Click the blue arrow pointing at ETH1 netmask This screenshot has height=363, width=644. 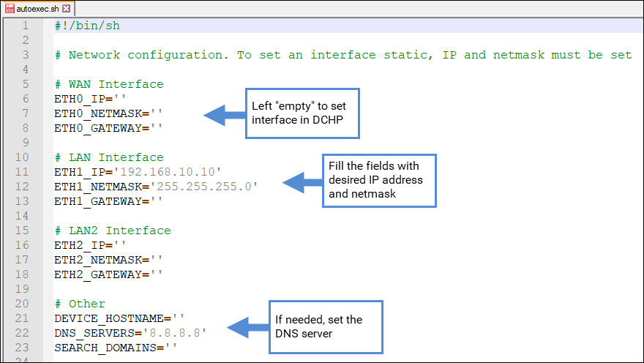tap(302, 182)
